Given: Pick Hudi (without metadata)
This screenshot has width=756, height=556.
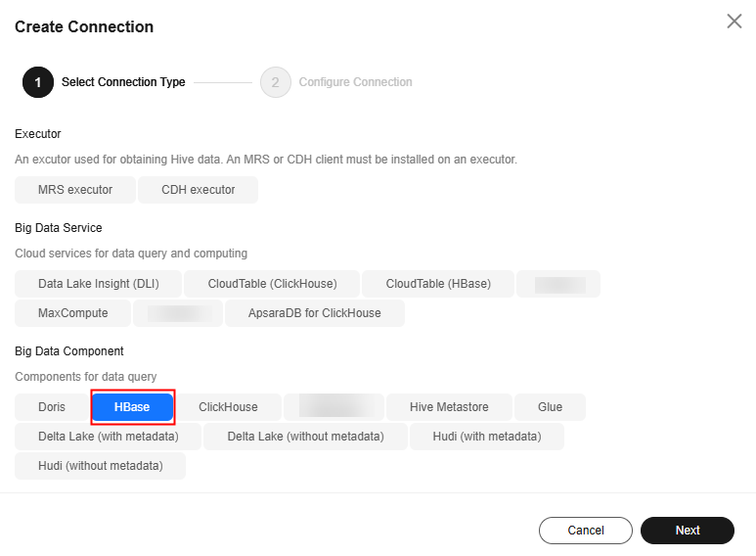Looking at the screenshot, I should click(x=101, y=466).
